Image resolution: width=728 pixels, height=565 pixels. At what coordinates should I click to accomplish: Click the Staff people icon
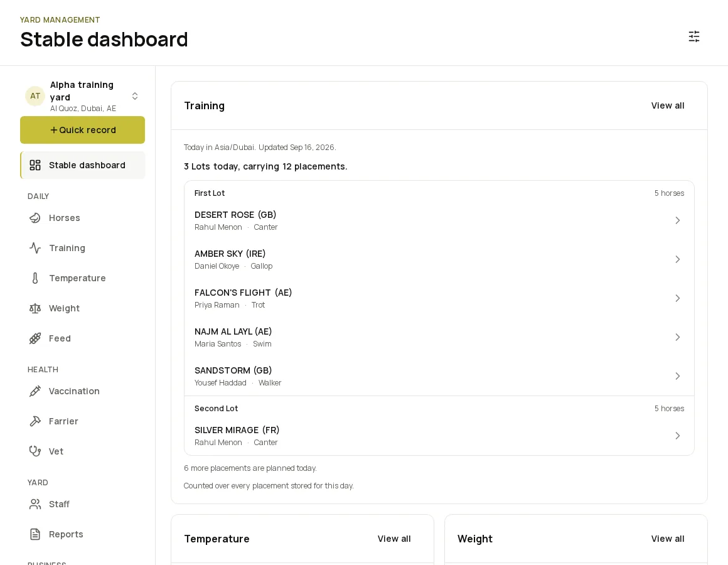[35, 504]
